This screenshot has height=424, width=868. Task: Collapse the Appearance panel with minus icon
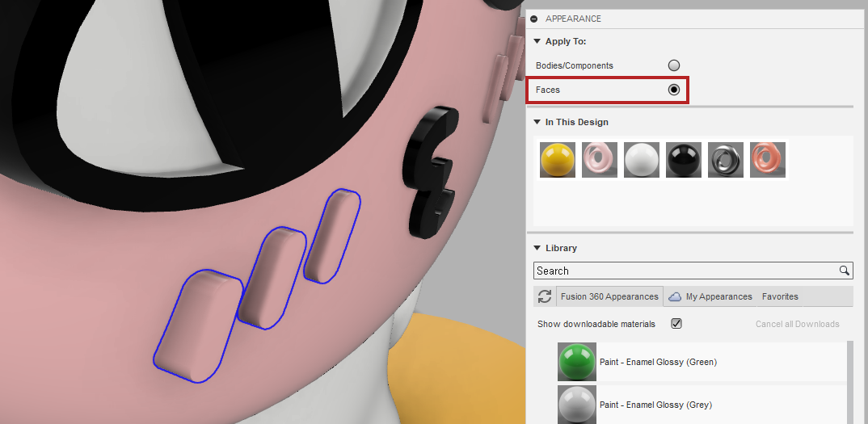533,19
